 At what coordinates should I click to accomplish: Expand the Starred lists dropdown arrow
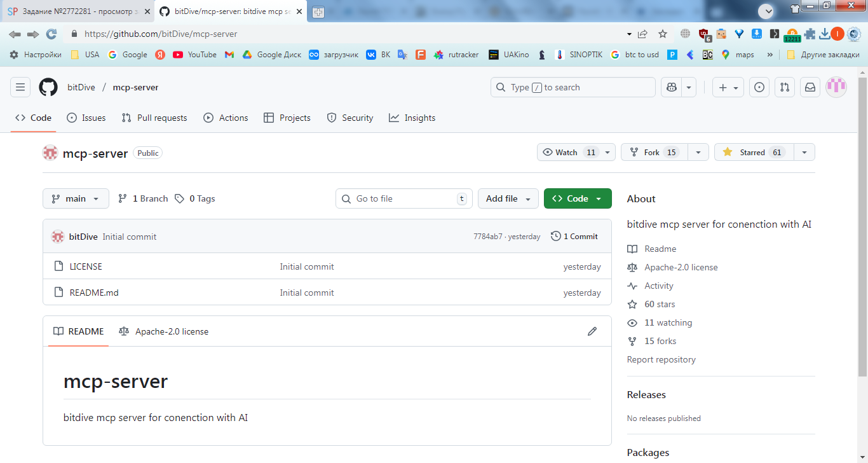pos(805,152)
